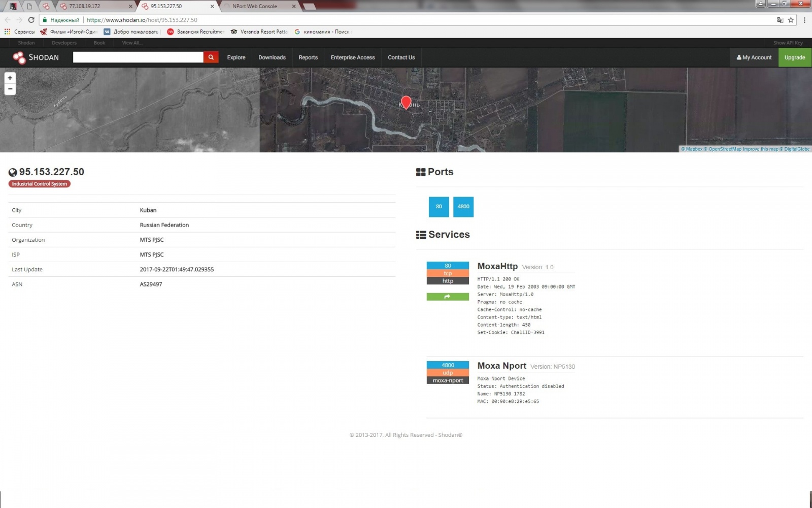Open the Reports menu item
The image size is (812, 508).
pos(308,57)
